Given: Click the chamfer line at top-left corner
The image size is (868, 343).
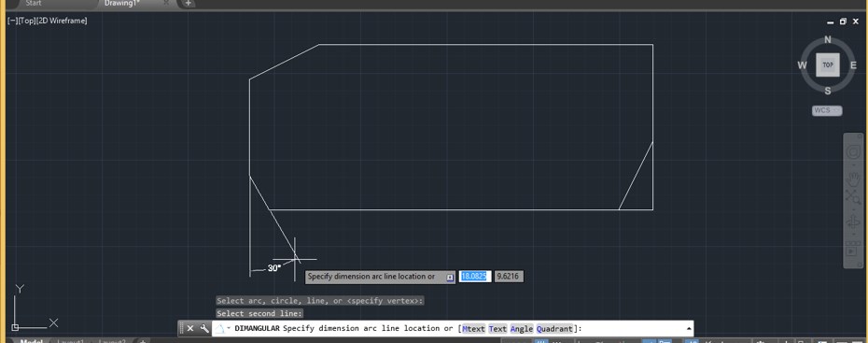Looking at the screenshot, I should (x=284, y=62).
